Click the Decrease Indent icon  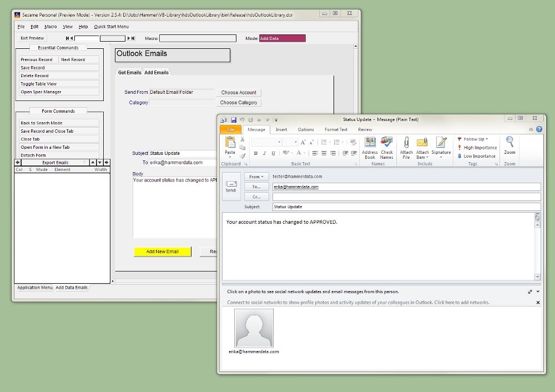345,153
